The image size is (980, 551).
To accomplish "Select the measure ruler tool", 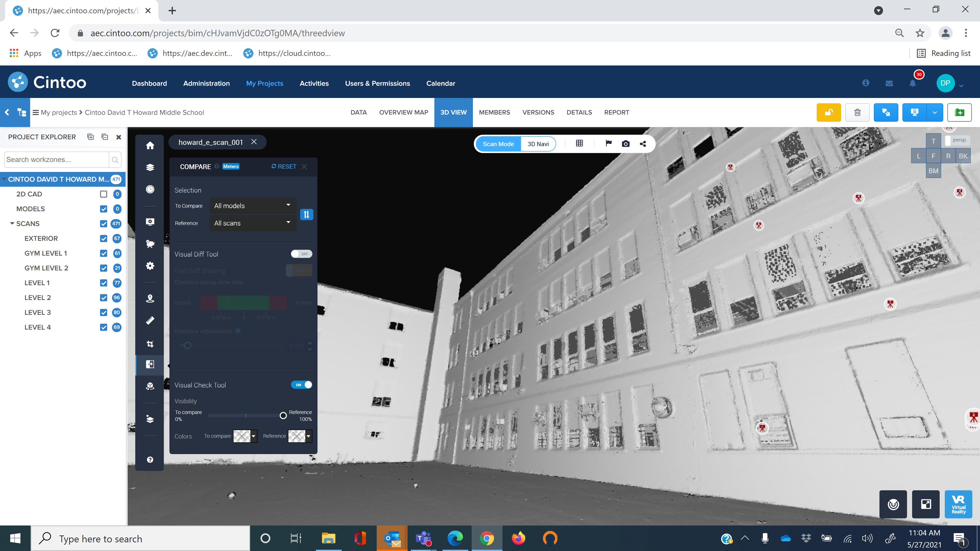I will [x=150, y=321].
